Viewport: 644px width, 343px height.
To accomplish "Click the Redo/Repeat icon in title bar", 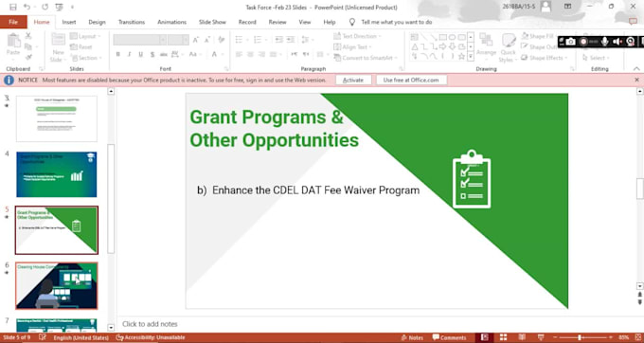I will (x=45, y=7).
